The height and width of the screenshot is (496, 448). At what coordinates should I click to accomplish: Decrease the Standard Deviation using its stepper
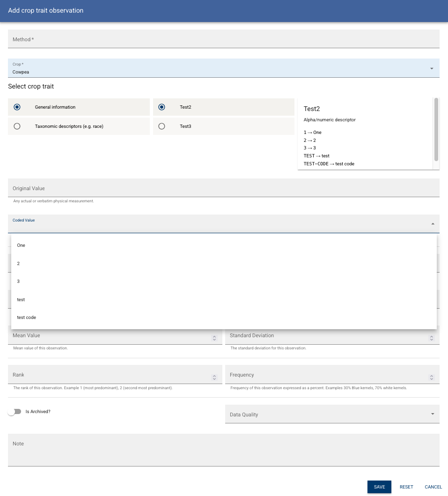[431, 340]
